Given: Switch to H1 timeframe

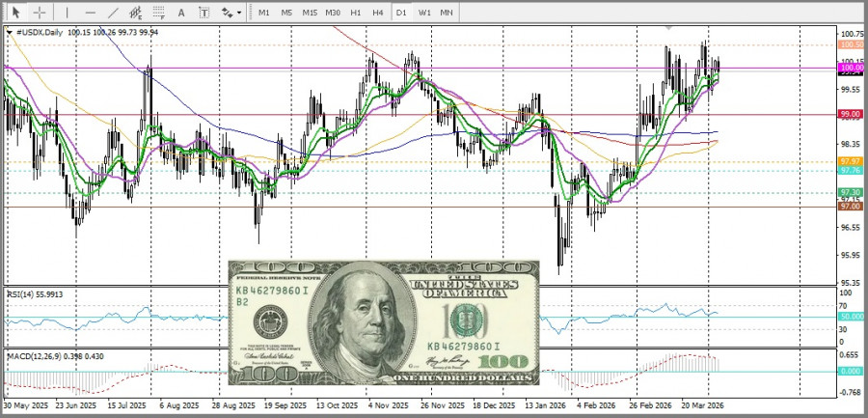Looking at the screenshot, I should [356, 13].
